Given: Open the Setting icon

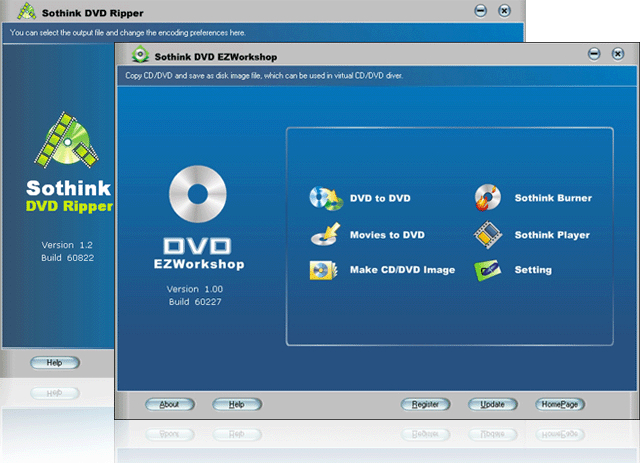Looking at the screenshot, I should pyautogui.click(x=487, y=270).
